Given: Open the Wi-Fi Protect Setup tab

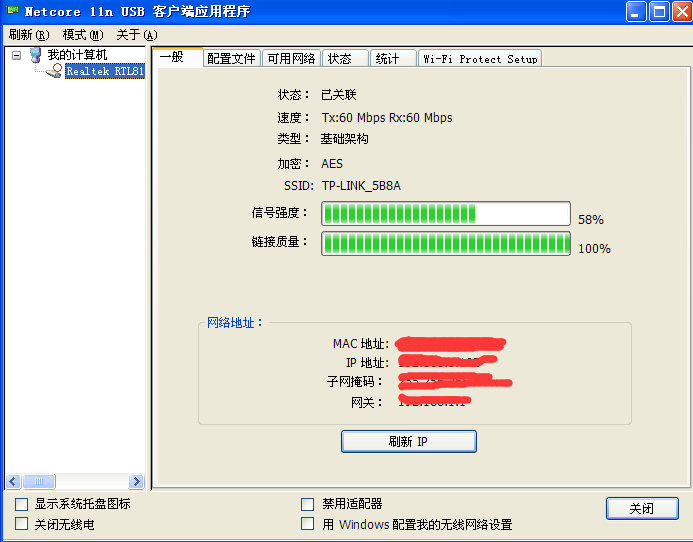Looking at the screenshot, I should (x=480, y=58).
